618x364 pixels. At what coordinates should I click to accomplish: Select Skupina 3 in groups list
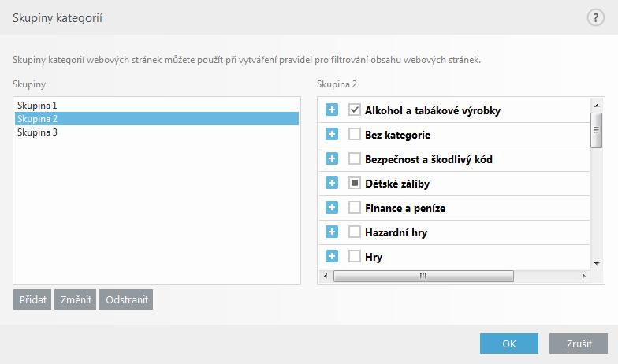click(x=156, y=132)
